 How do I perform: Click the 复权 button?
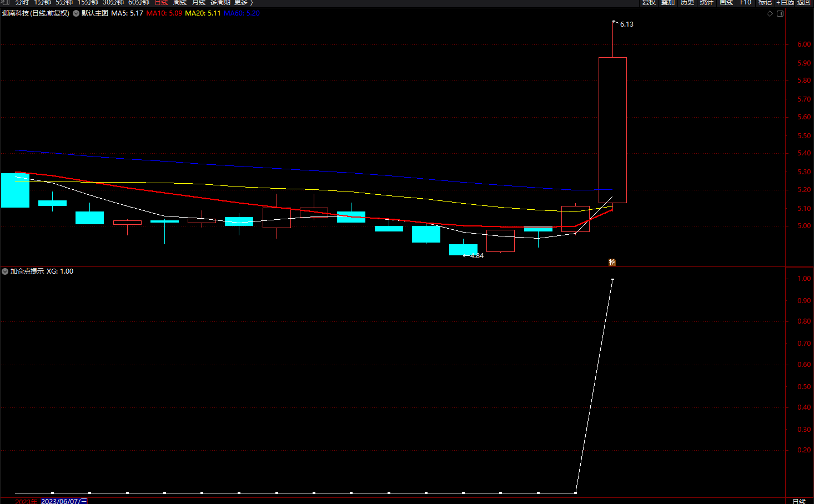pyautogui.click(x=649, y=3)
